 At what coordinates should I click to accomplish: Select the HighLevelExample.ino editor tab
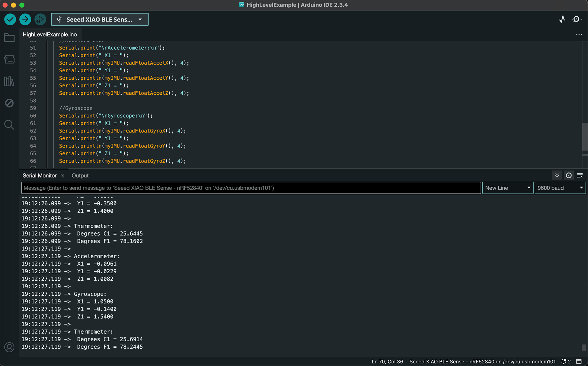coord(50,34)
